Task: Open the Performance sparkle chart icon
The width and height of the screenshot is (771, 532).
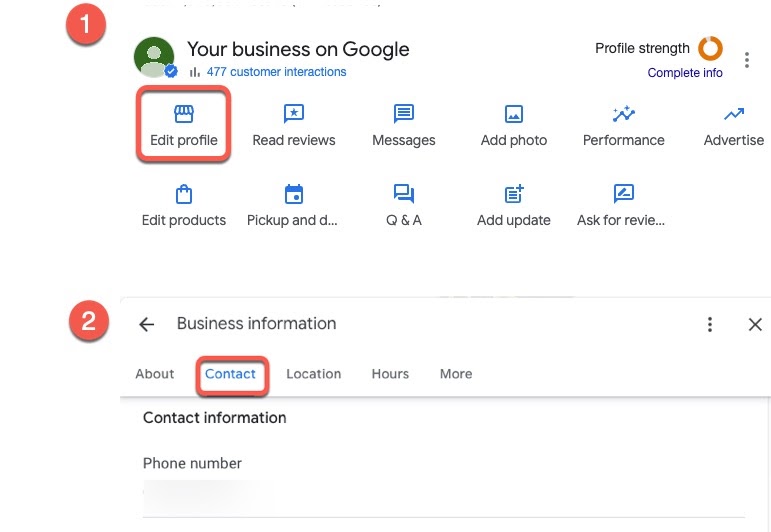Action: coord(624,114)
